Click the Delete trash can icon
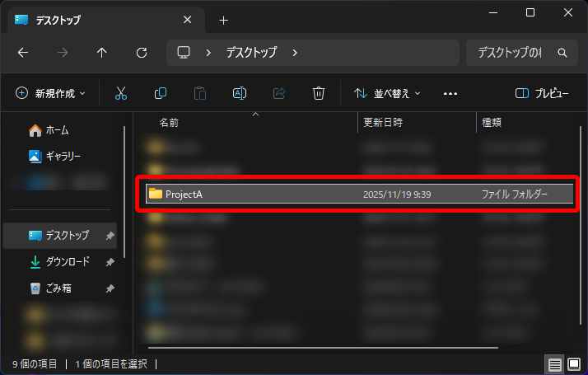This screenshot has height=375, width=588. coord(319,93)
